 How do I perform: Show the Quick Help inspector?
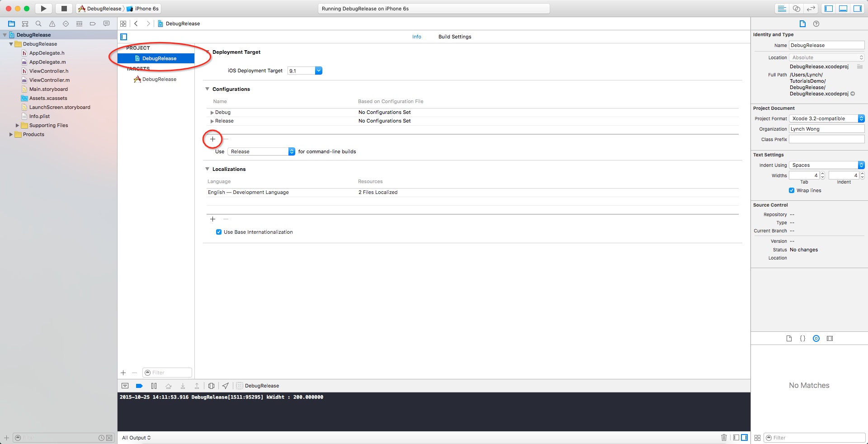[816, 24]
